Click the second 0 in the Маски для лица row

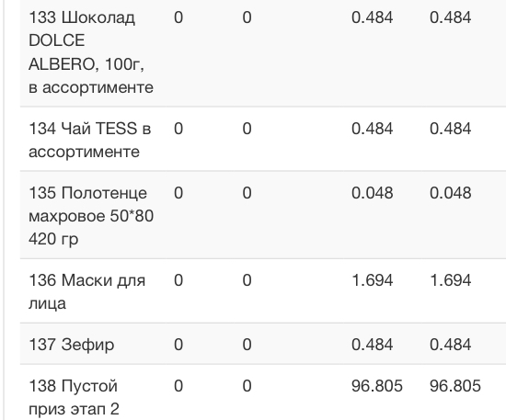click(x=247, y=280)
